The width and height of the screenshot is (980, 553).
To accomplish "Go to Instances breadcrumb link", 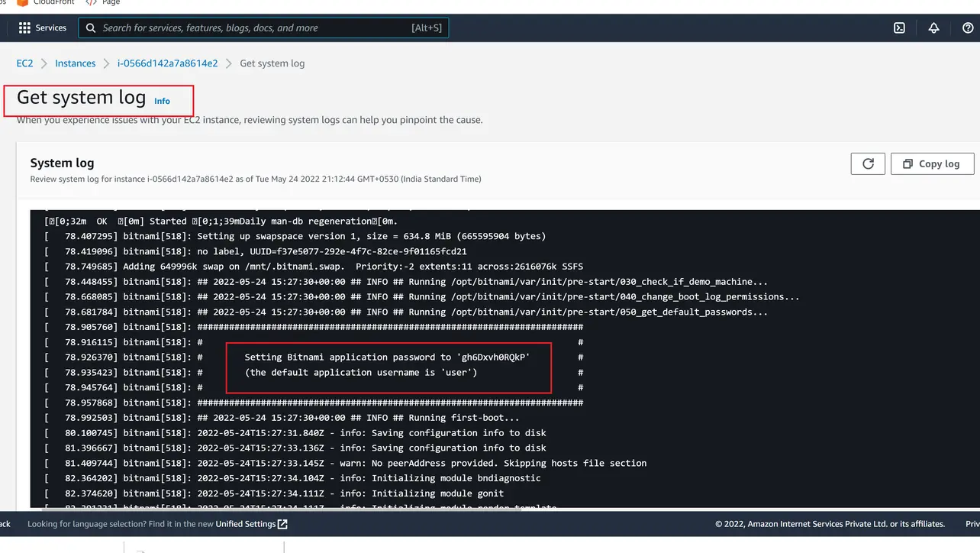I will click(x=76, y=63).
